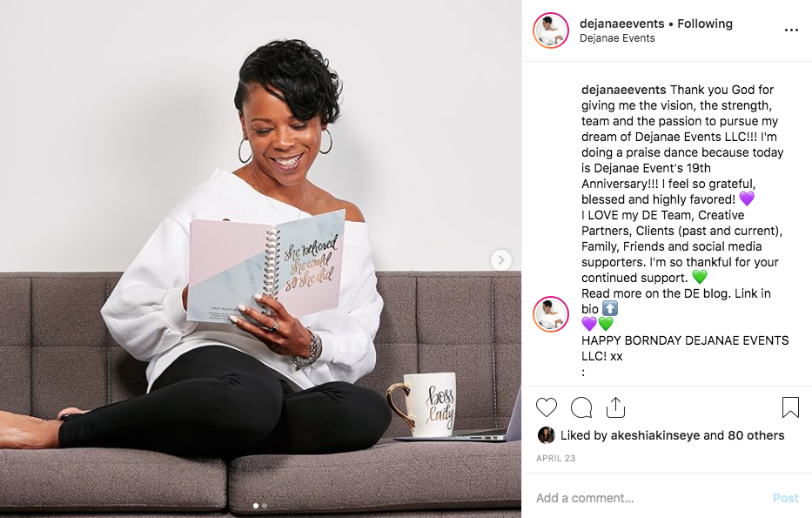Screen dimensions: 812x518
Task: Open the Dejanae Events location subtitle
Action: pyautogui.click(x=617, y=38)
